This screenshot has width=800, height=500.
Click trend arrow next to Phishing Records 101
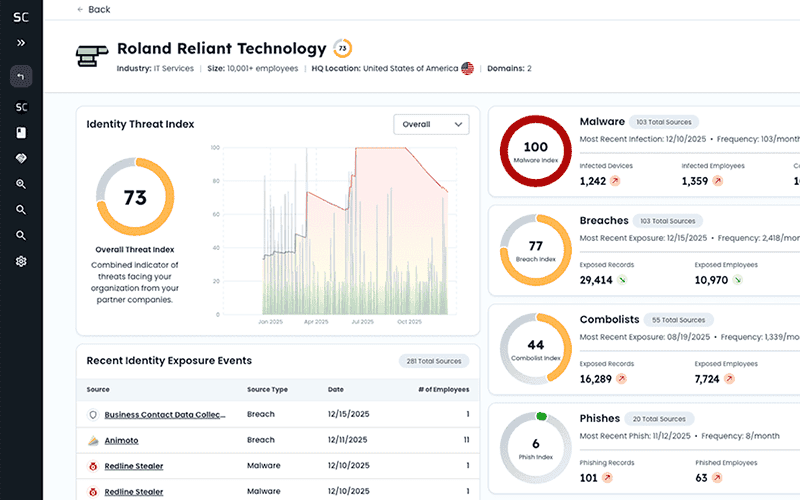pyautogui.click(x=607, y=478)
